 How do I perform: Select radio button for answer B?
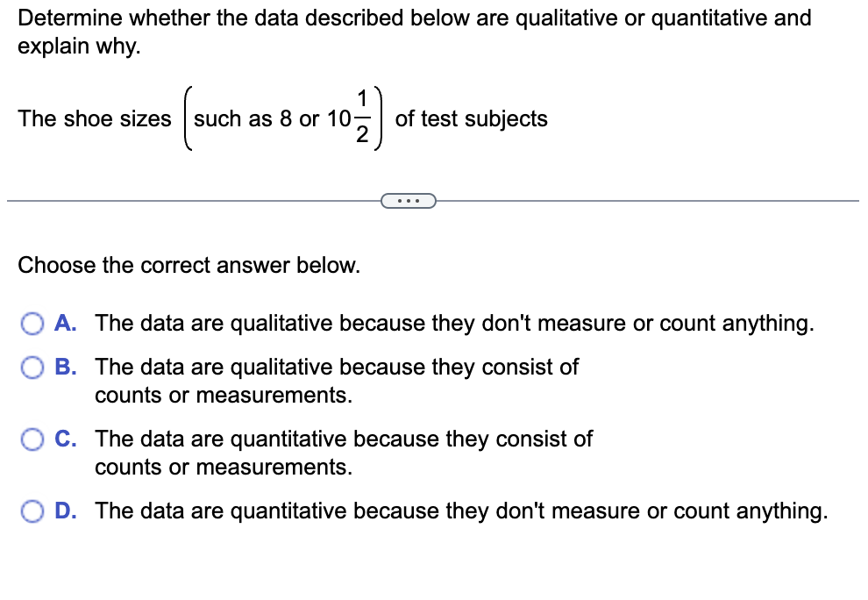click(x=33, y=367)
